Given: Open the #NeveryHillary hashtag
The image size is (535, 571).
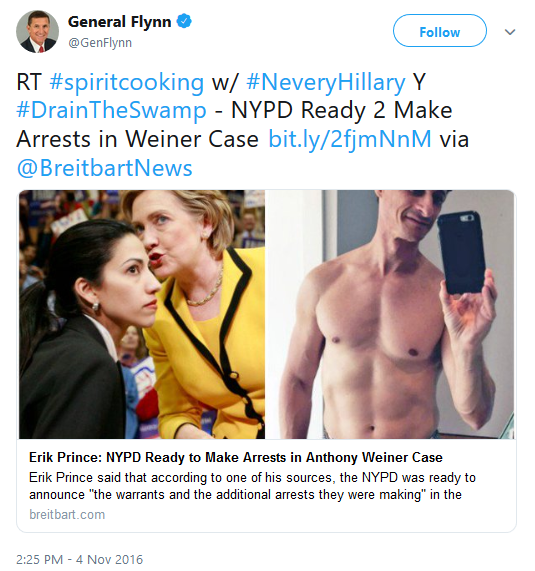Looking at the screenshot, I should [326, 83].
